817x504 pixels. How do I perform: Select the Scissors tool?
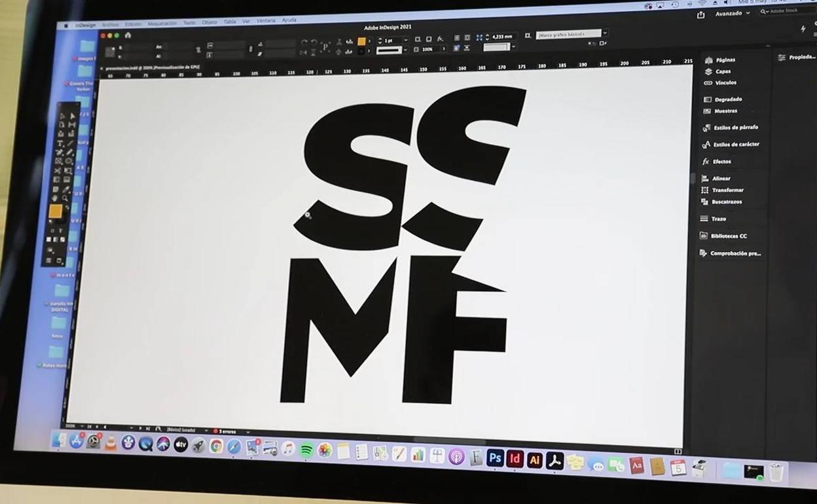pyautogui.click(x=58, y=170)
